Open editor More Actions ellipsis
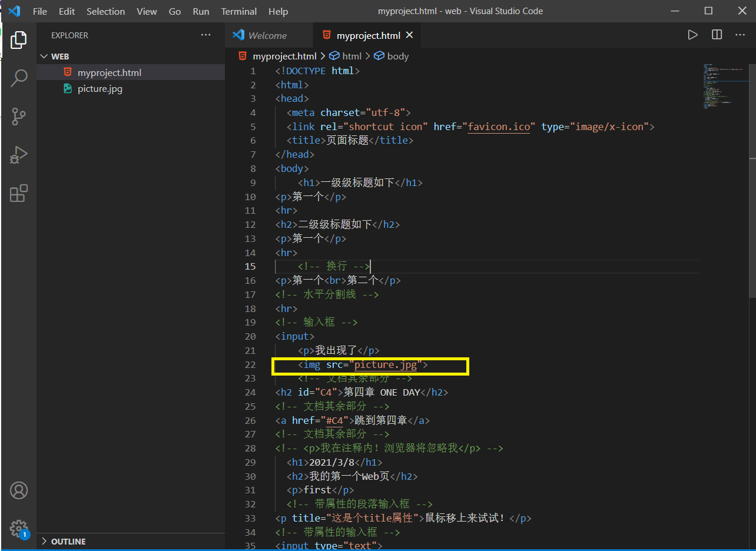 [x=740, y=35]
